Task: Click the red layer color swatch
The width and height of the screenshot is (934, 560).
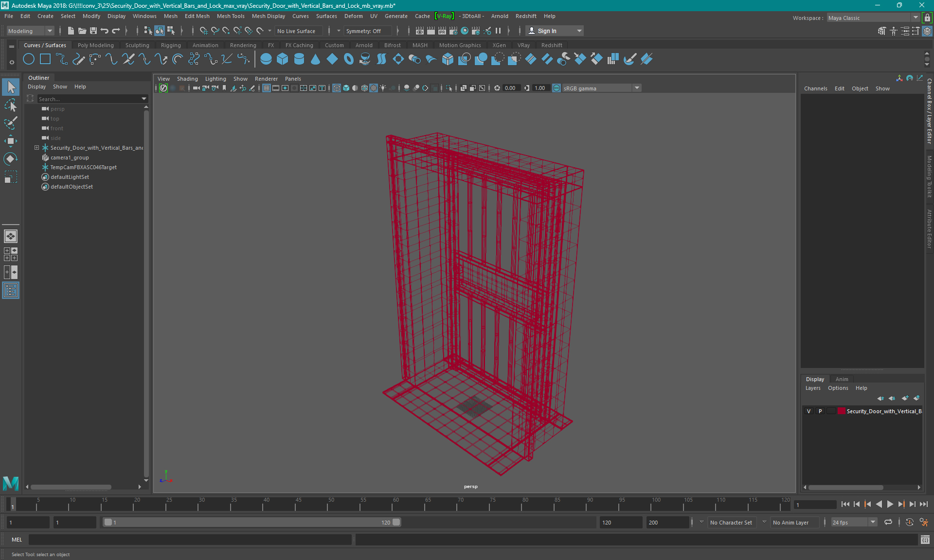Action: (841, 411)
